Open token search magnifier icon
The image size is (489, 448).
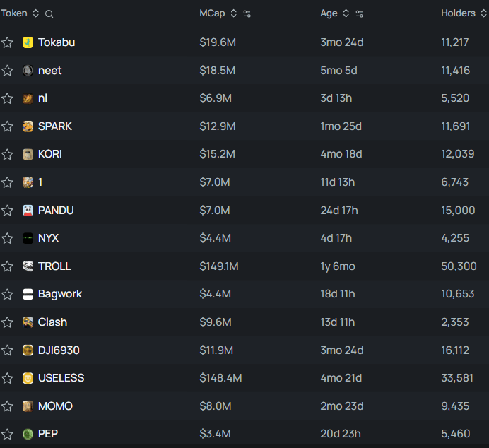click(49, 14)
